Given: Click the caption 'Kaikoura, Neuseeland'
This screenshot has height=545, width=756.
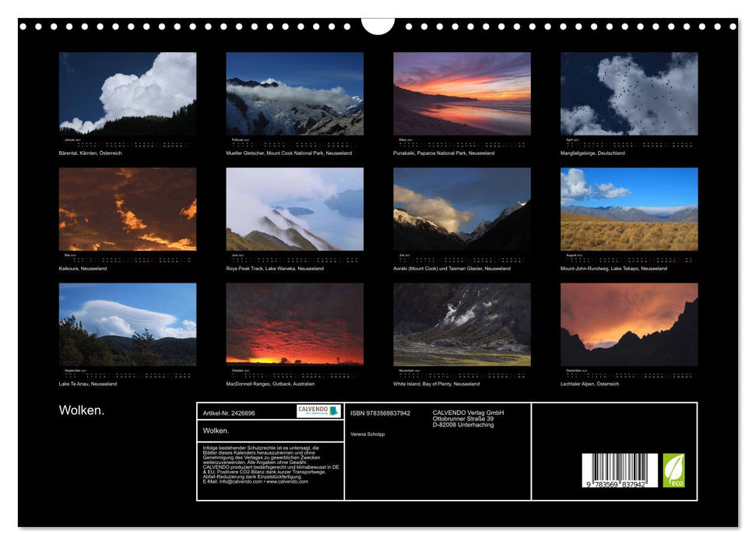Looking at the screenshot, I should pyautogui.click(x=83, y=268).
